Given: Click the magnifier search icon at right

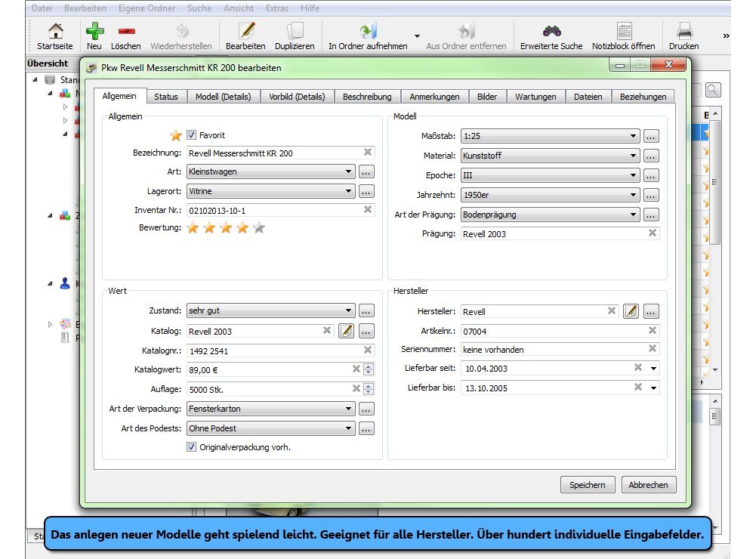Looking at the screenshot, I should click(713, 90).
